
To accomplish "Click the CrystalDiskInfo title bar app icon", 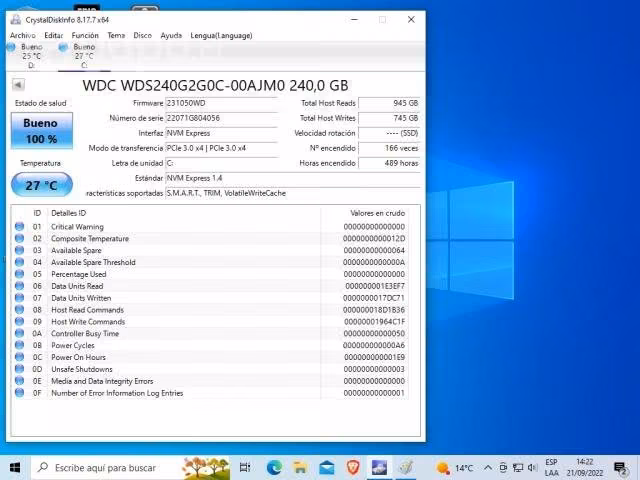I will (16, 20).
